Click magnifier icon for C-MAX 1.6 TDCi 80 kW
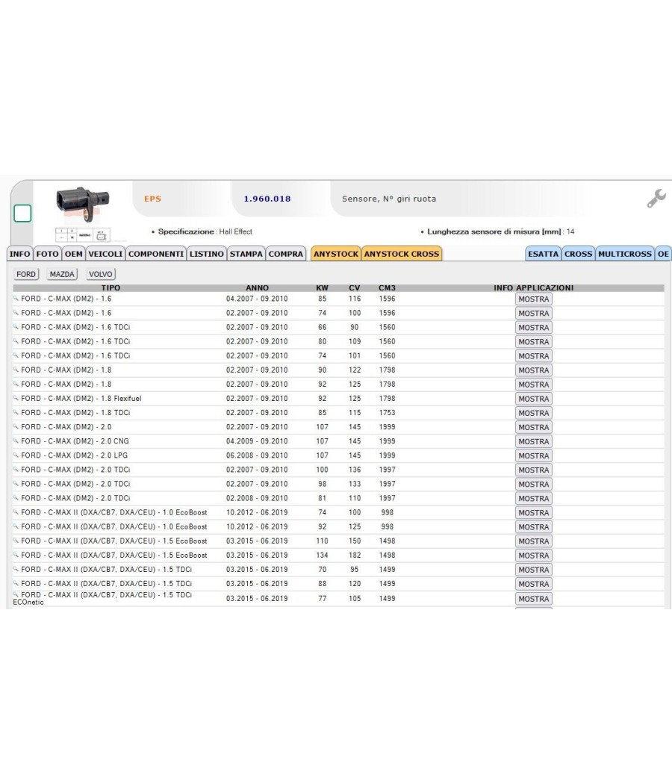The height and width of the screenshot is (784, 672). point(16,340)
